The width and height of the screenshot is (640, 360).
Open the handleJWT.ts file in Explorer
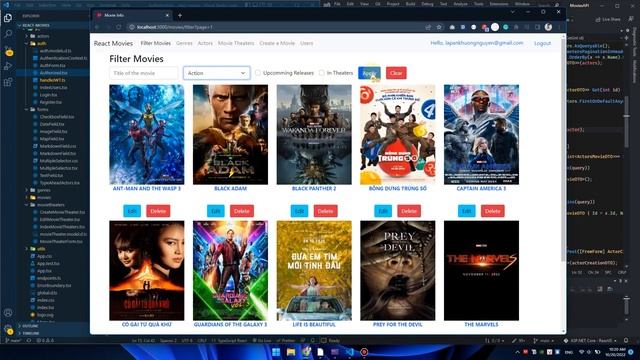[53, 80]
